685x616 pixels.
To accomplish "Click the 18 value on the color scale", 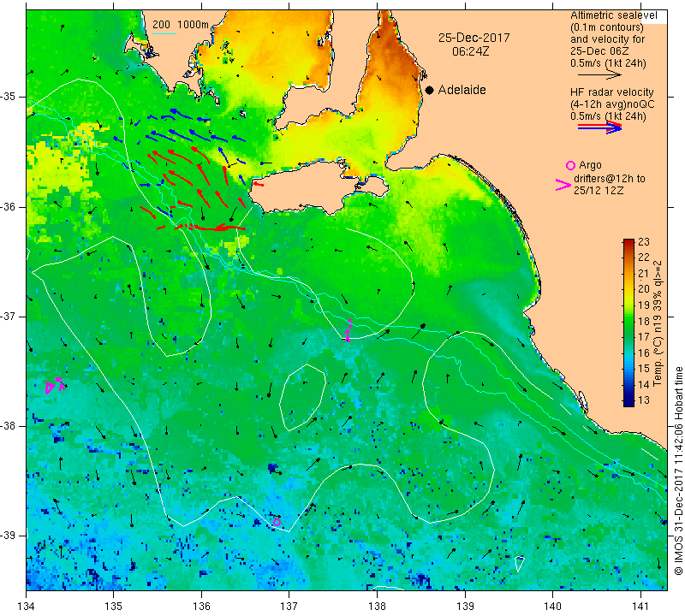I will point(644,321).
